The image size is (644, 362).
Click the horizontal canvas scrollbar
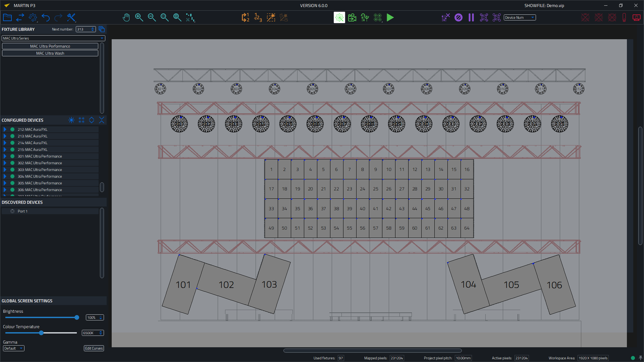(373, 351)
